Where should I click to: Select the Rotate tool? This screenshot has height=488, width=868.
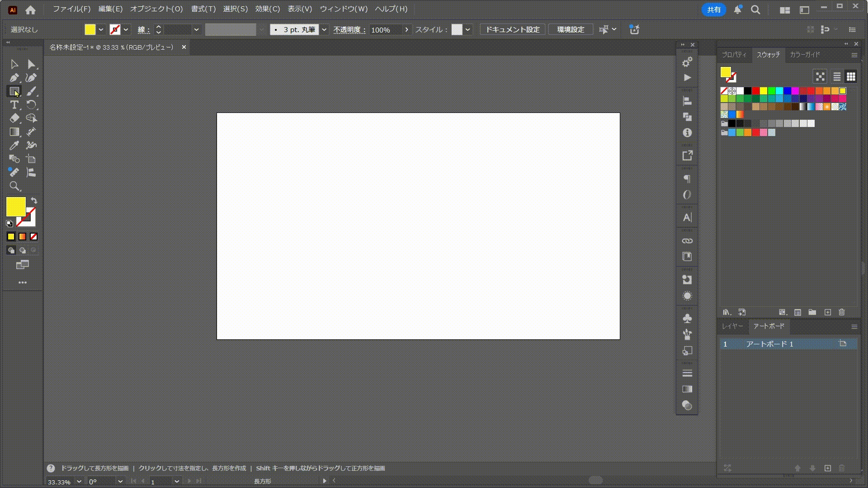coord(31,105)
